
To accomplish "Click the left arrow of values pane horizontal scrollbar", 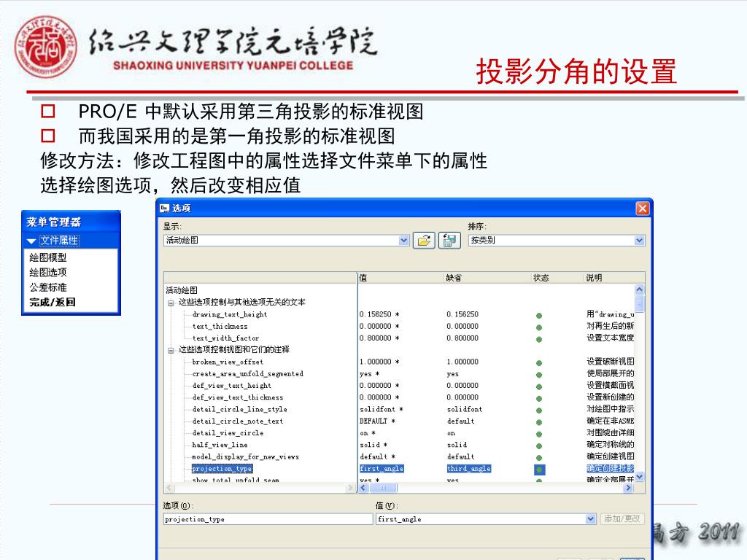I will pos(363,488).
